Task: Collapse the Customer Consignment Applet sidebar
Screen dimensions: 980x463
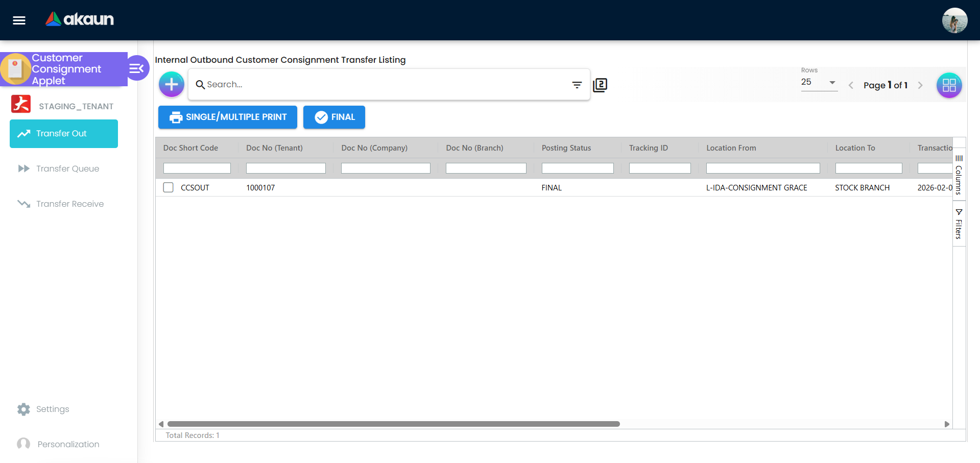Action: coord(136,67)
